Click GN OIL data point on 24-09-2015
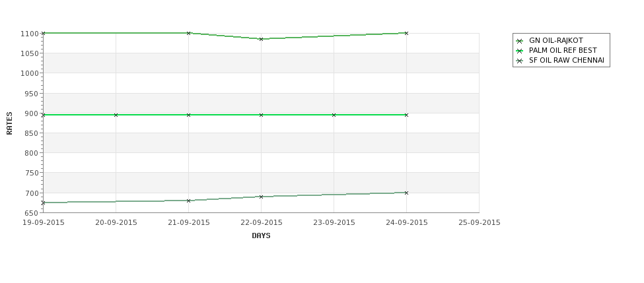Screen dimensions: 644x283 [407, 33]
